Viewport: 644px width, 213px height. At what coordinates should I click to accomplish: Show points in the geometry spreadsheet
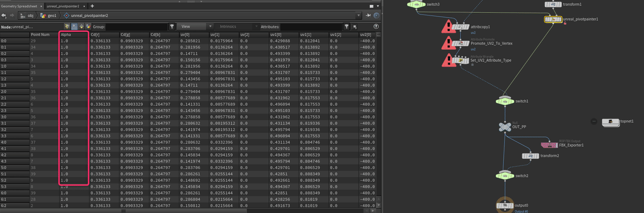(67, 26)
